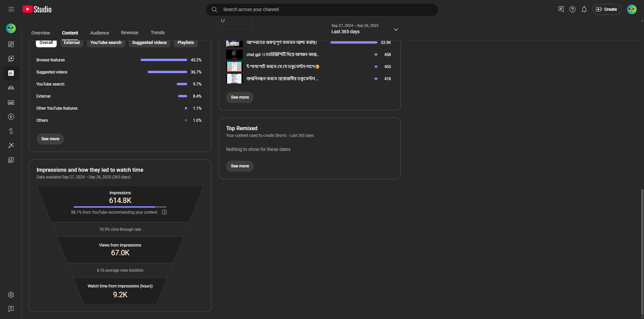Open the Copyright icon in sidebar
Viewport: 644px width, 319px height.
click(11, 117)
